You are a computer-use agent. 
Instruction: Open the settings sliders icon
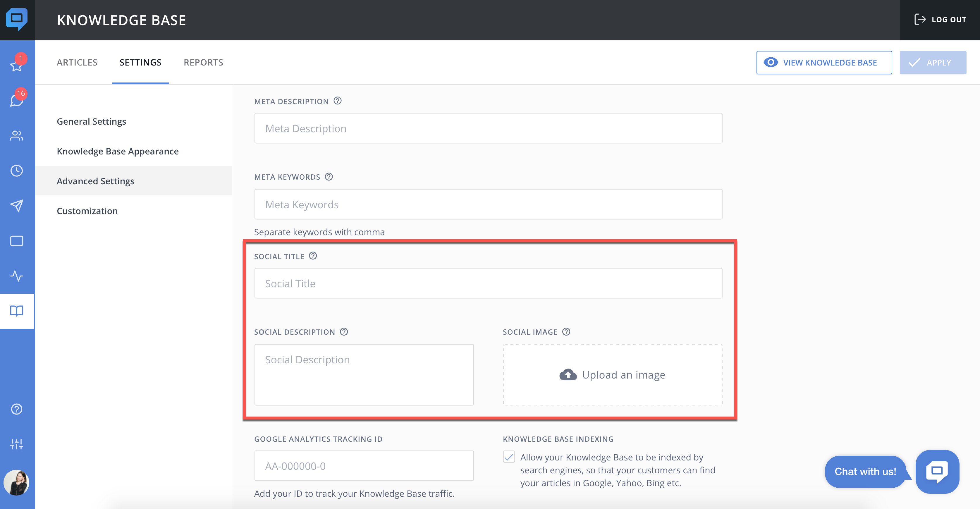click(x=17, y=444)
